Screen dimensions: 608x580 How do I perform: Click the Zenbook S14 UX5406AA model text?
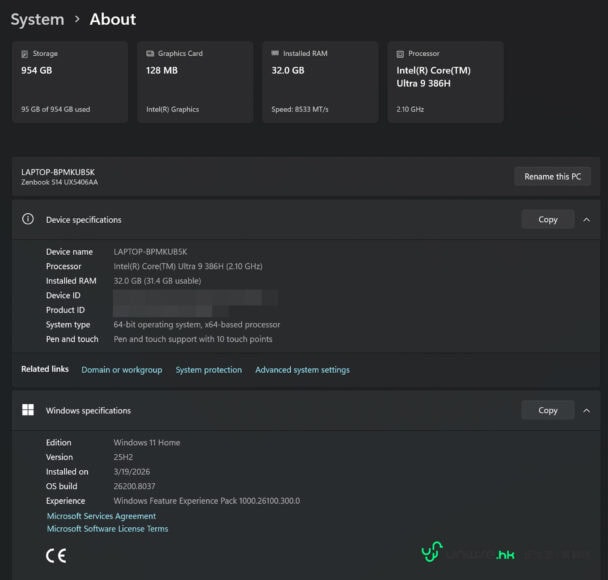coord(60,182)
